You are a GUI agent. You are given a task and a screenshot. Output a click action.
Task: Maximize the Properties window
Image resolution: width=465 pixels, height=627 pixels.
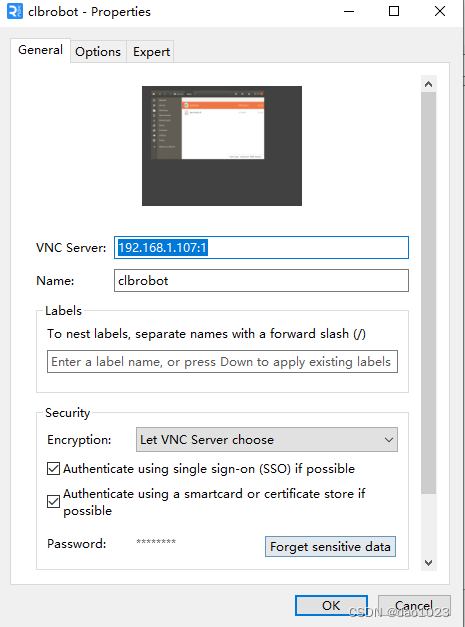(394, 11)
